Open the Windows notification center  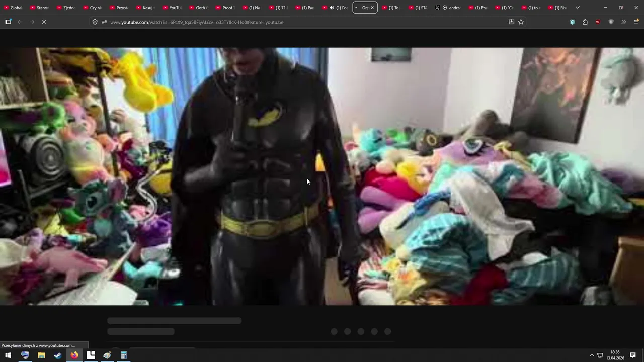click(x=633, y=355)
